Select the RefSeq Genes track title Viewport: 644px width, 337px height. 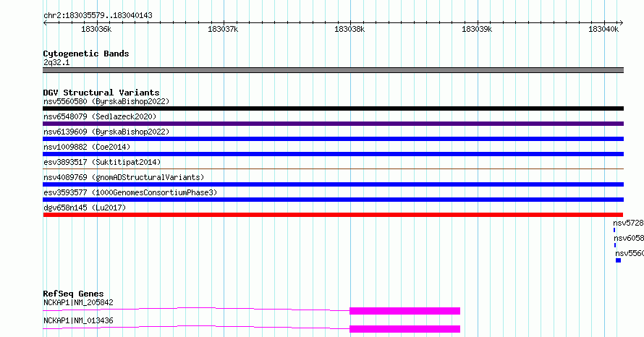point(74,294)
